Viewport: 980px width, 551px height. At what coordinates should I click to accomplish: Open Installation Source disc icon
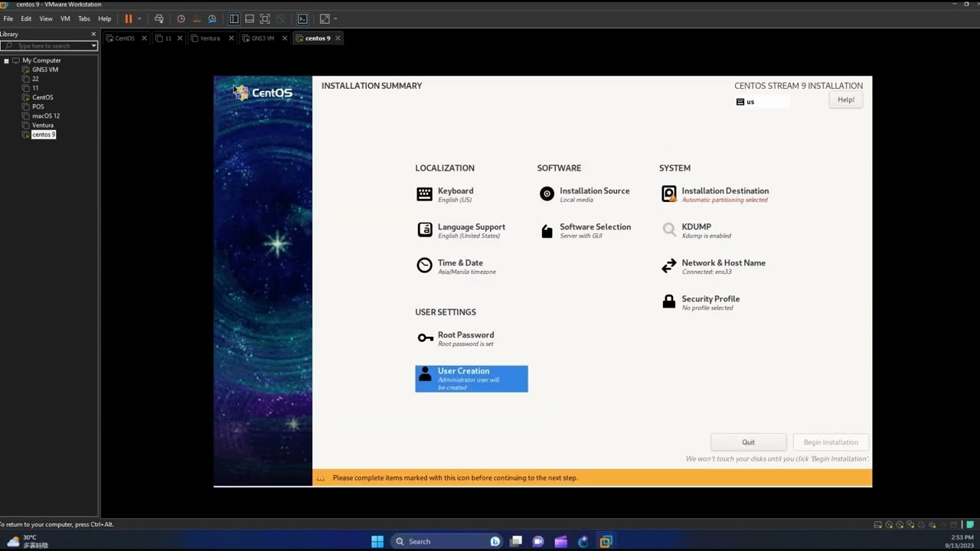click(547, 194)
